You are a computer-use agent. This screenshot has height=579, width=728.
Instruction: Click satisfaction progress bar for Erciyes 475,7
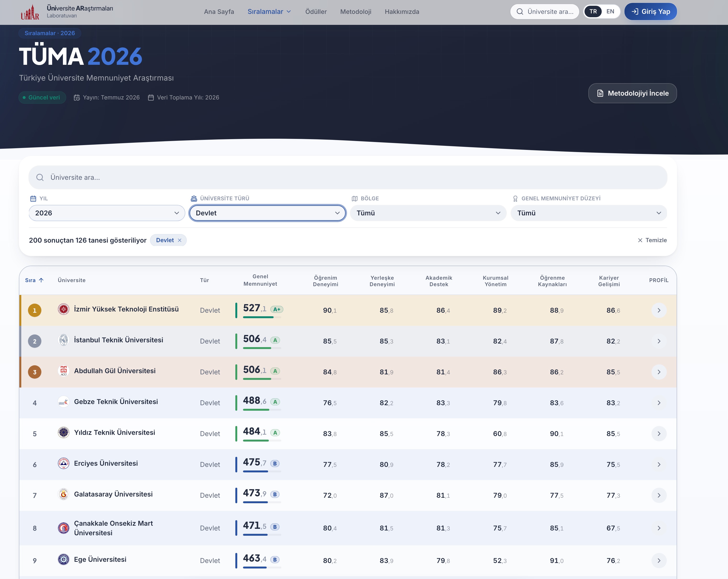click(262, 472)
